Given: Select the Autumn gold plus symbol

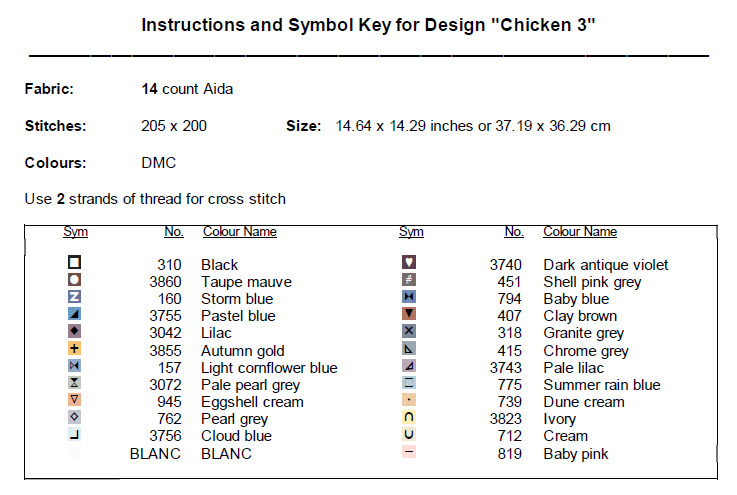Looking at the screenshot, I should point(75,349).
